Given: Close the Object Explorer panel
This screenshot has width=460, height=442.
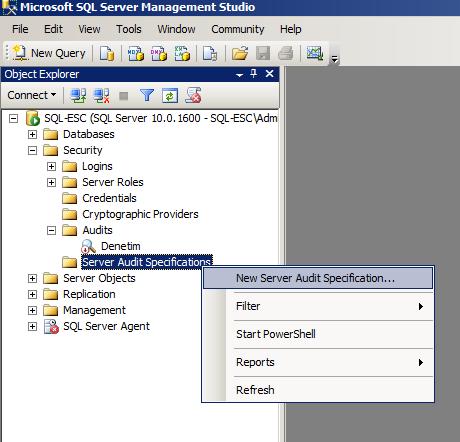Looking at the screenshot, I should (x=269, y=74).
